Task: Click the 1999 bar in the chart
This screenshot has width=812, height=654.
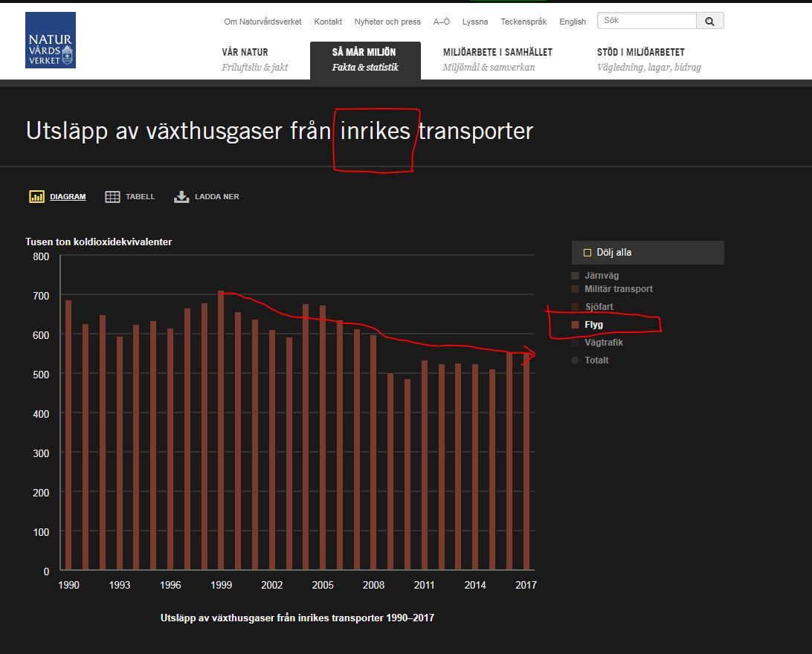Action: point(221,431)
